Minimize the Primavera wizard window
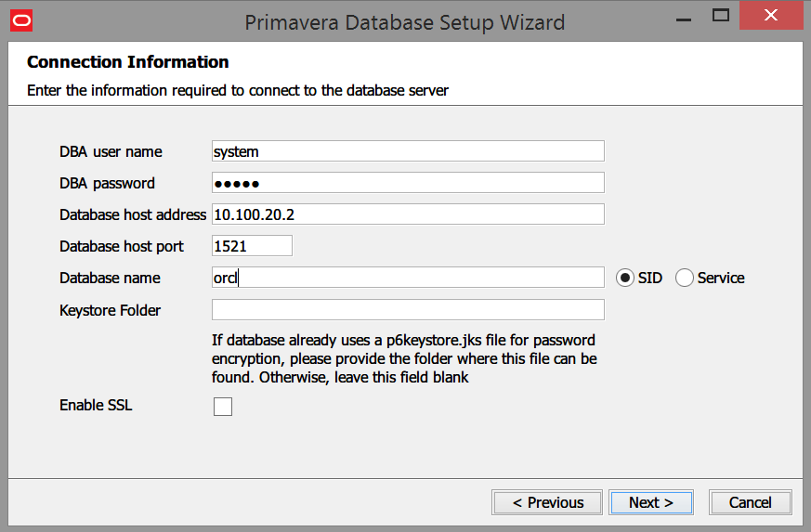 [x=684, y=19]
